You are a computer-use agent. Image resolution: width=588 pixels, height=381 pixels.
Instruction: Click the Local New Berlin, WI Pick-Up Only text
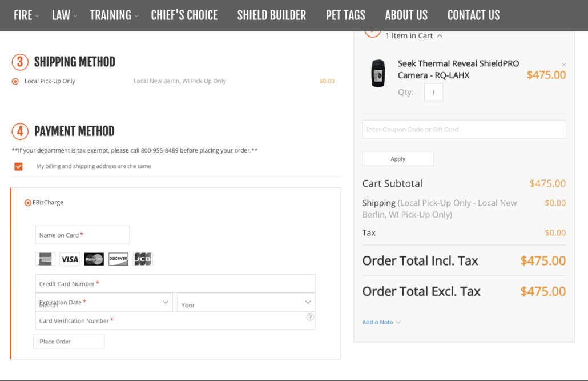coord(180,81)
